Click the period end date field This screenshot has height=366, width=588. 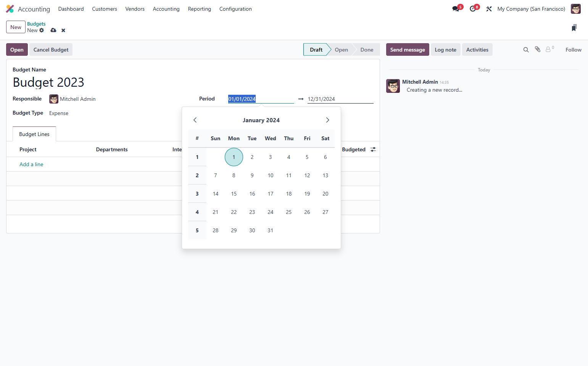coord(340,99)
